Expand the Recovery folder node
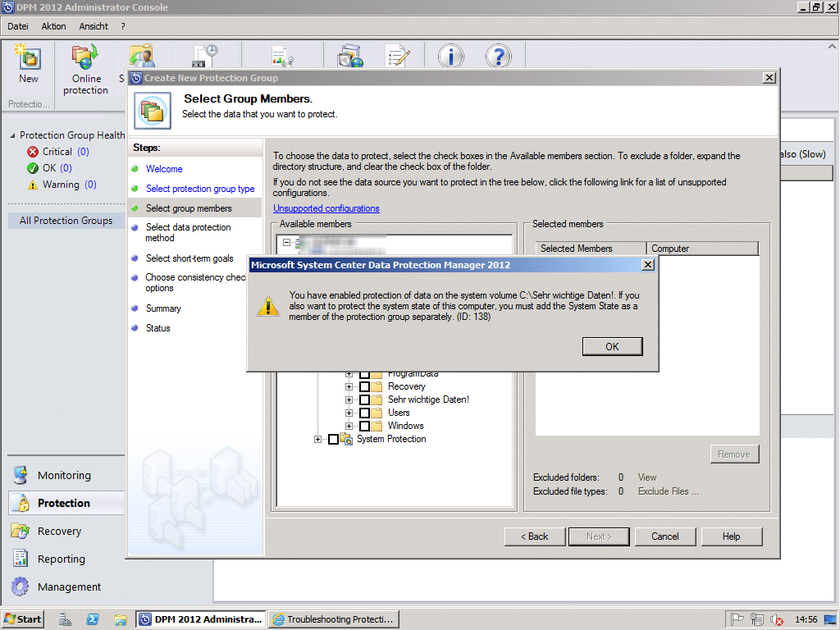 click(349, 387)
